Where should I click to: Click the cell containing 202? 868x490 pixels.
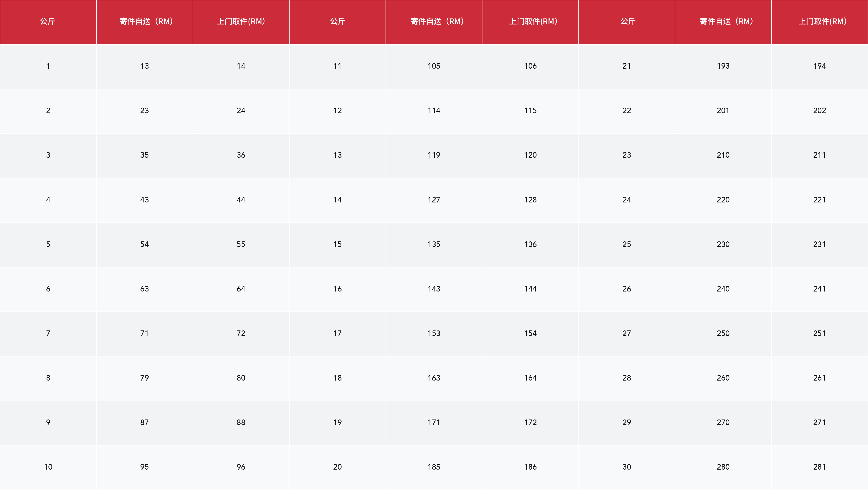click(820, 111)
